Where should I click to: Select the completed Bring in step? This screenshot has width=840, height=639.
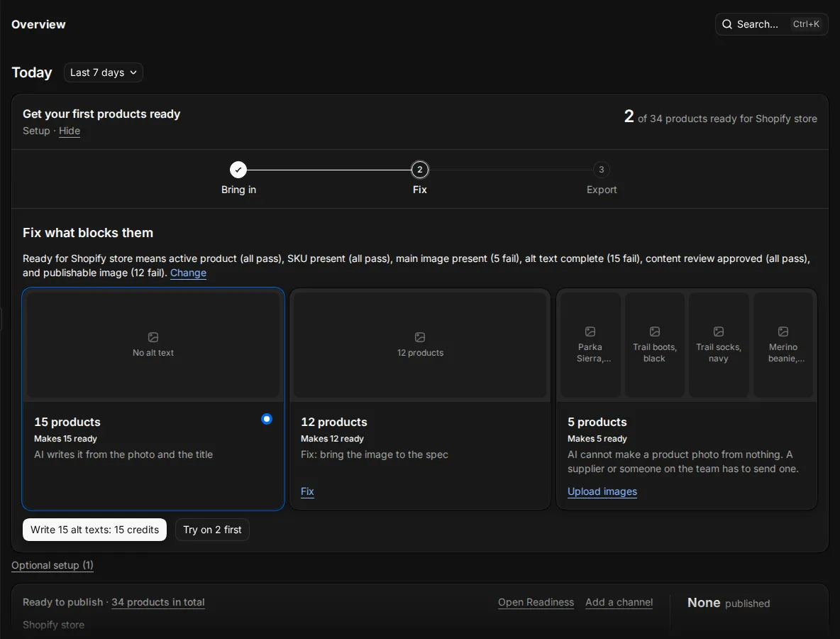click(x=238, y=170)
